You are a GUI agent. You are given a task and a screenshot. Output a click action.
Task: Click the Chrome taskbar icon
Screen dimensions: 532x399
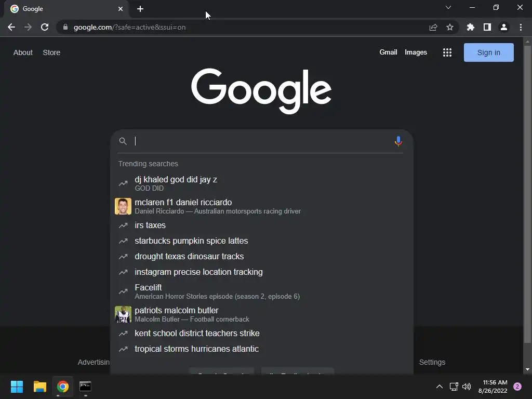[x=62, y=387]
